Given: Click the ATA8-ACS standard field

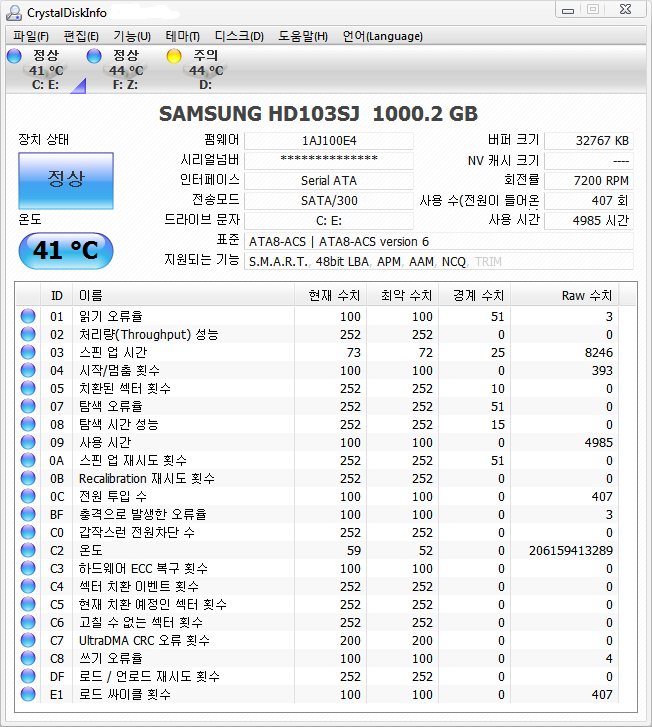Looking at the screenshot, I should click(x=439, y=242).
